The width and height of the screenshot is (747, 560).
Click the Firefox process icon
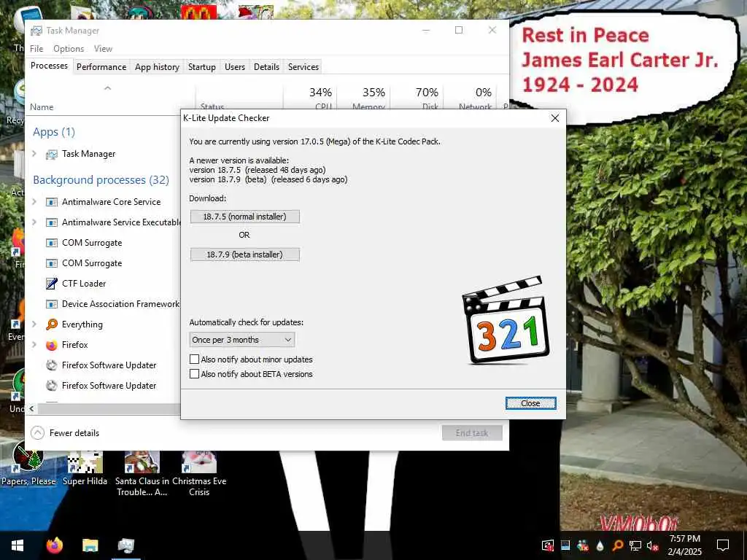click(52, 345)
